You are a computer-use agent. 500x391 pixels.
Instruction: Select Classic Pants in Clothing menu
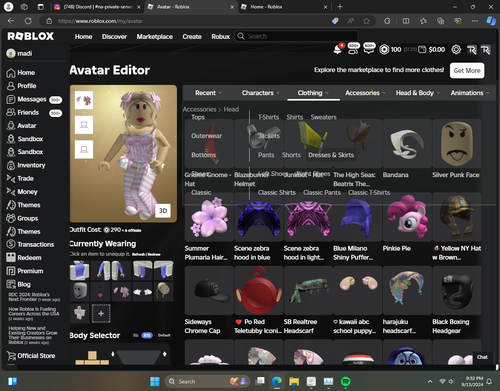click(322, 193)
